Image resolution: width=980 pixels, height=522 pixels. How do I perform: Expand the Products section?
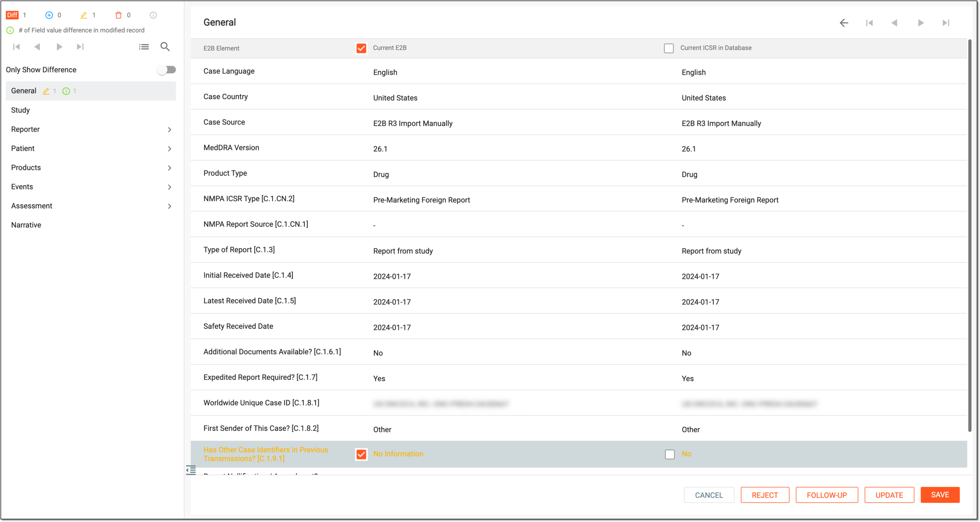pyautogui.click(x=169, y=168)
